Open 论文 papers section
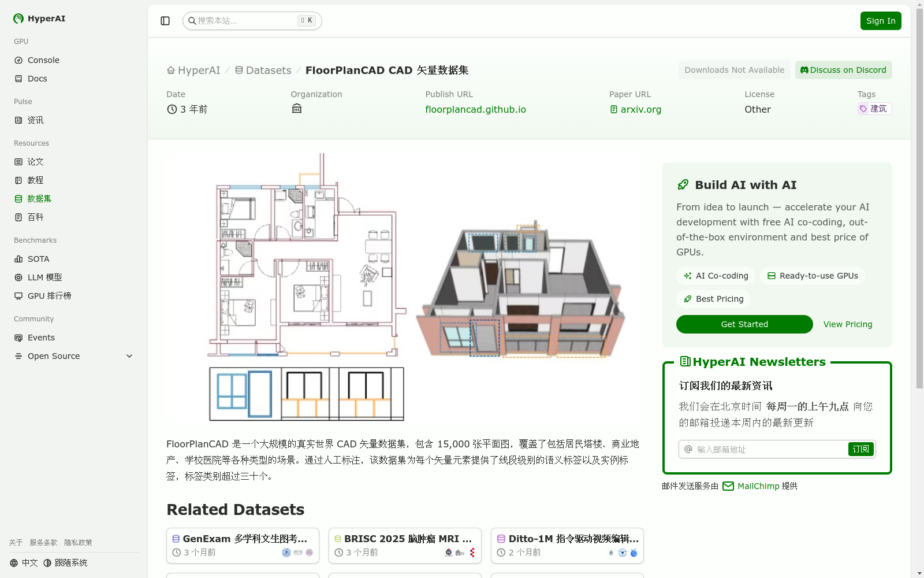 point(74,162)
